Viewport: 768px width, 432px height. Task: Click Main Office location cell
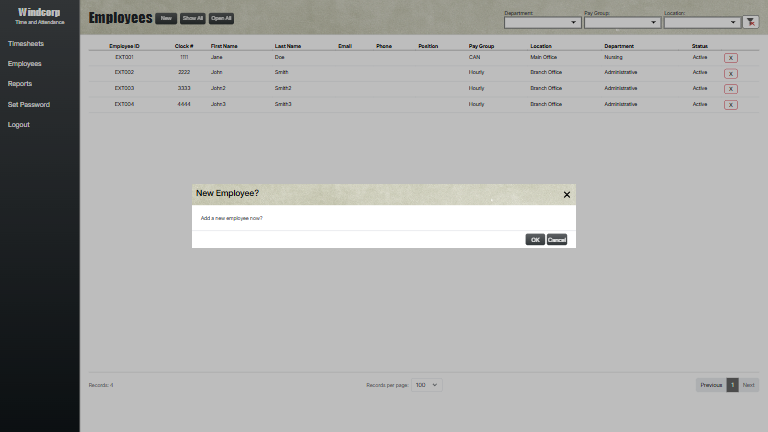pyautogui.click(x=543, y=57)
